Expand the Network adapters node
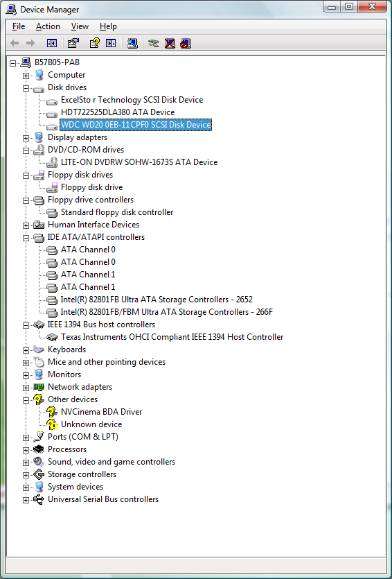 pyautogui.click(x=26, y=388)
